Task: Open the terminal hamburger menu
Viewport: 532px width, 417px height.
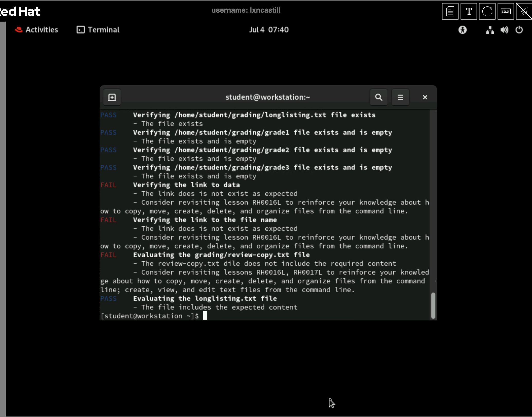Action: pyautogui.click(x=400, y=97)
